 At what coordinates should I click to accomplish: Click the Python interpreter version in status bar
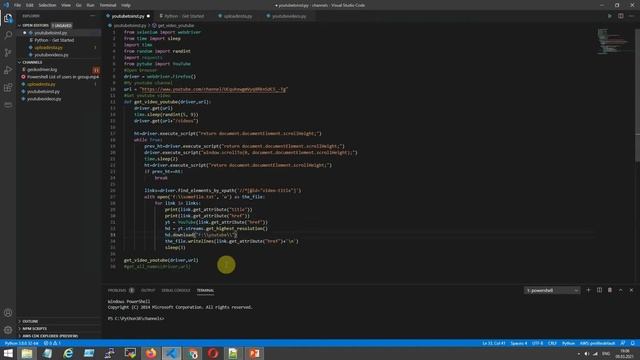[x=21, y=343]
